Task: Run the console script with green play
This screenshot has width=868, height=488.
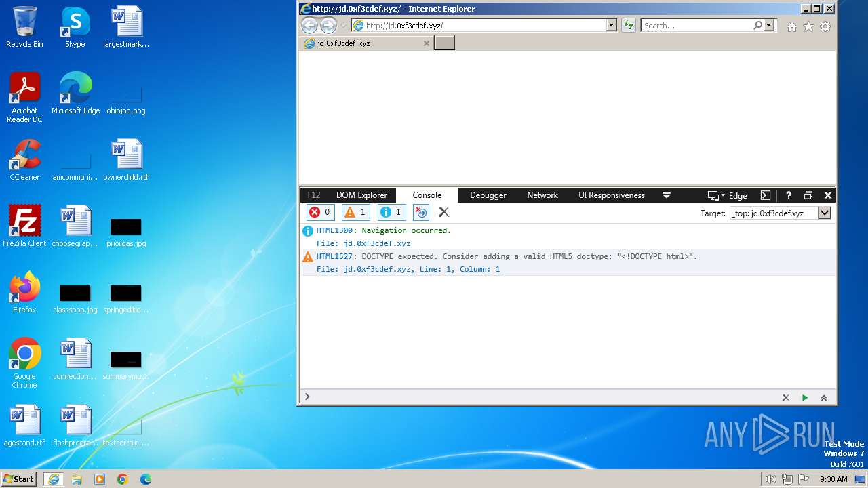Action: point(805,398)
